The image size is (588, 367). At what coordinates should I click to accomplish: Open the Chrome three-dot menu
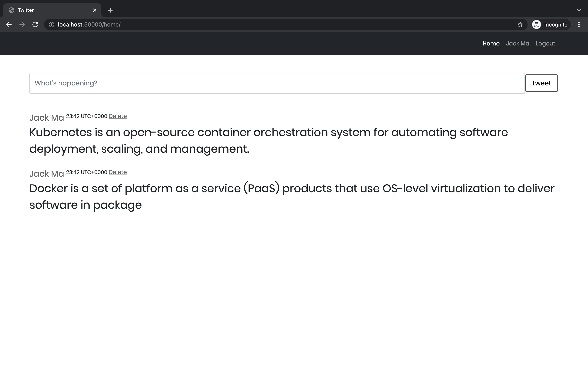tap(579, 24)
